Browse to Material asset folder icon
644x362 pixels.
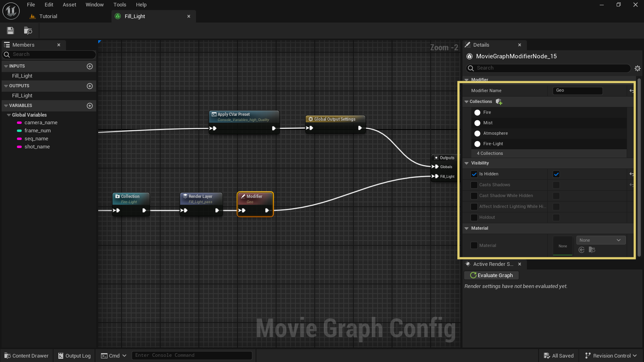point(592,250)
